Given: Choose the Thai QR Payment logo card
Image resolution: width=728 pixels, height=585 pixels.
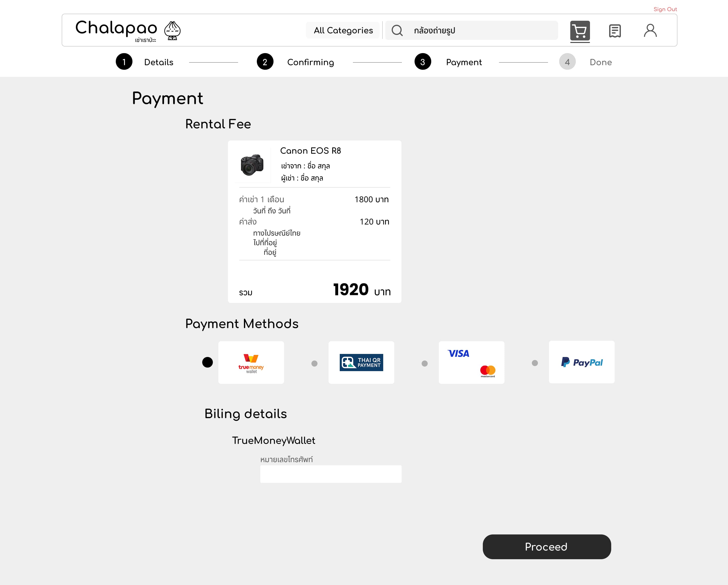Looking at the screenshot, I should (x=361, y=363).
